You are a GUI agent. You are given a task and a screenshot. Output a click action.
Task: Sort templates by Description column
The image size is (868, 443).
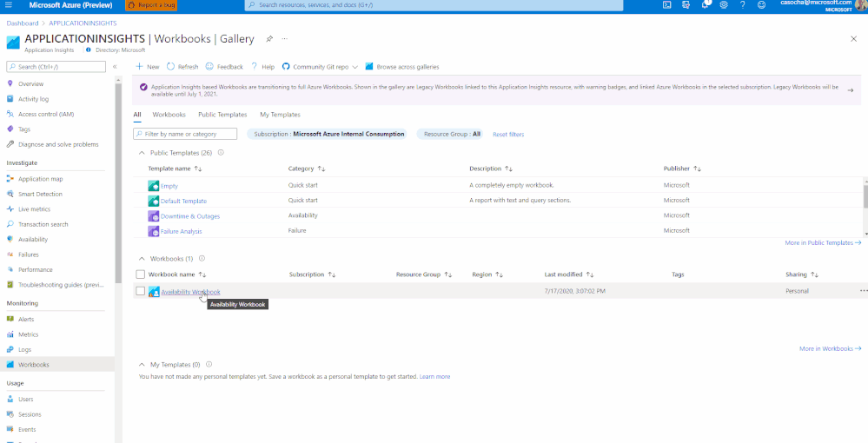(490, 169)
